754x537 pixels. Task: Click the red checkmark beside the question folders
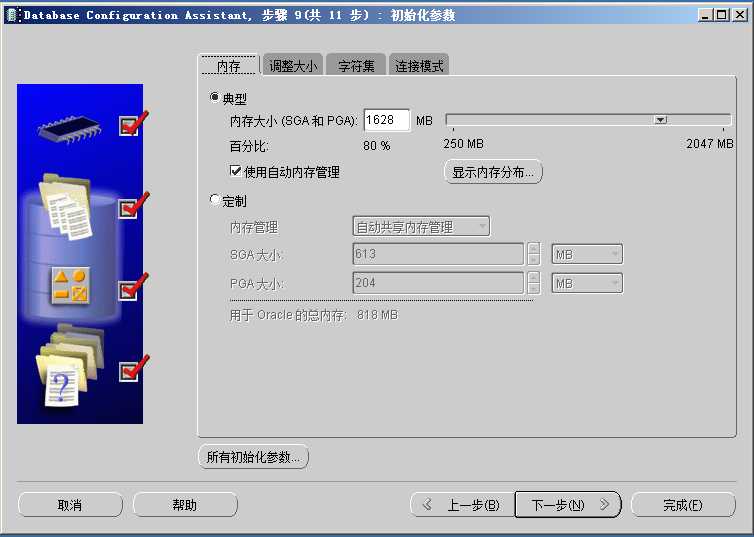(x=133, y=369)
